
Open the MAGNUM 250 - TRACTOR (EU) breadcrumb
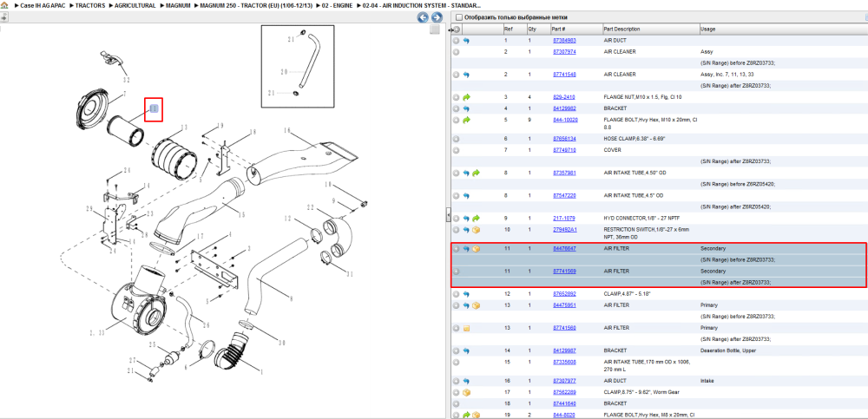256,5
